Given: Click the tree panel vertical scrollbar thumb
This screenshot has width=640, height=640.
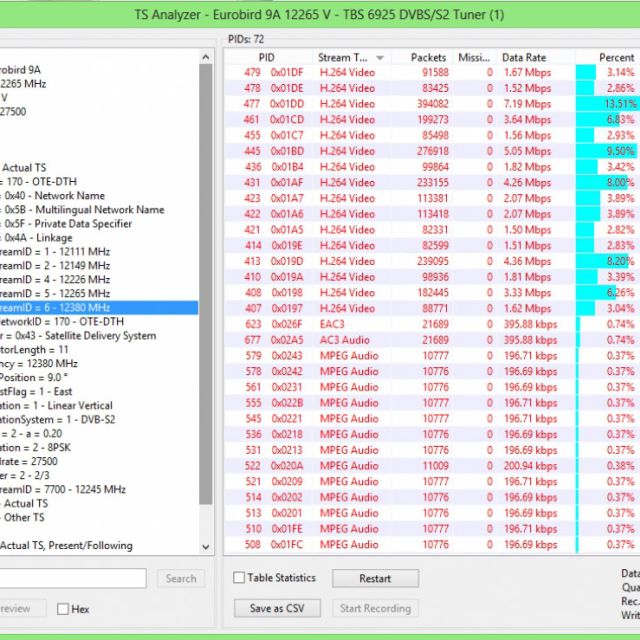Looking at the screenshot, I should (206, 280).
